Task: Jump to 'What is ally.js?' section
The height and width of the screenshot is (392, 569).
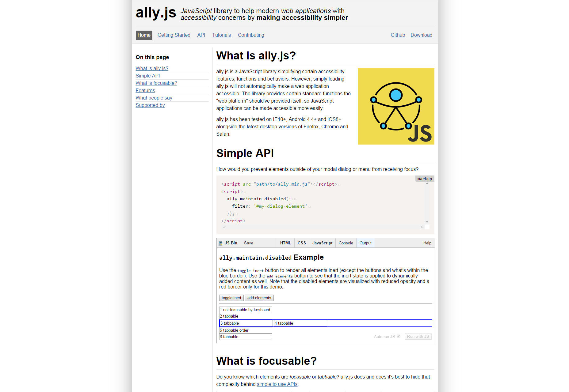Action: click(152, 69)
